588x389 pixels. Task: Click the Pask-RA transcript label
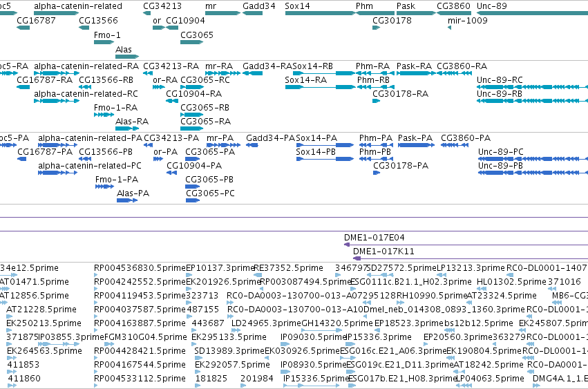tap(414, 66)
